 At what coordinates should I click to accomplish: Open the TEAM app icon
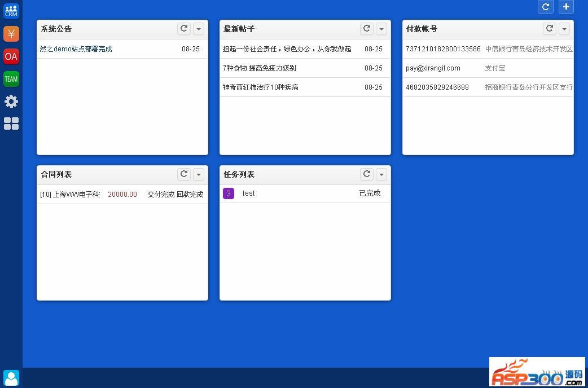(11, 79)
